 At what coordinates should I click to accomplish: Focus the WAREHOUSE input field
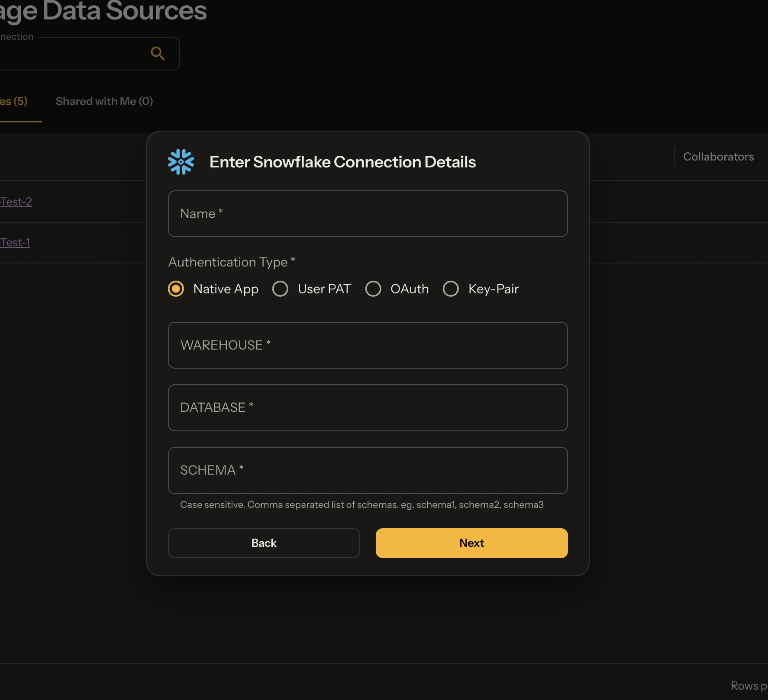coord(368,345)
